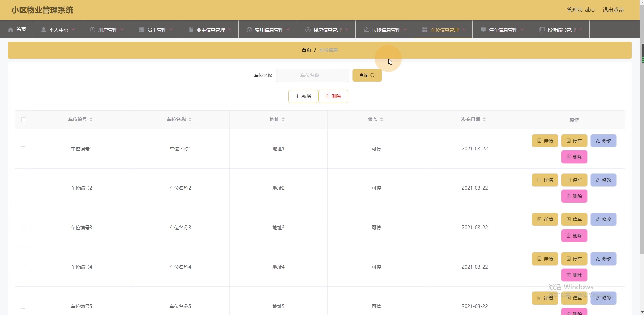Sort by 发布日期 using its sort arrows
The width and height of the screenshot is (644, 315).
click(x=484, y=119)
